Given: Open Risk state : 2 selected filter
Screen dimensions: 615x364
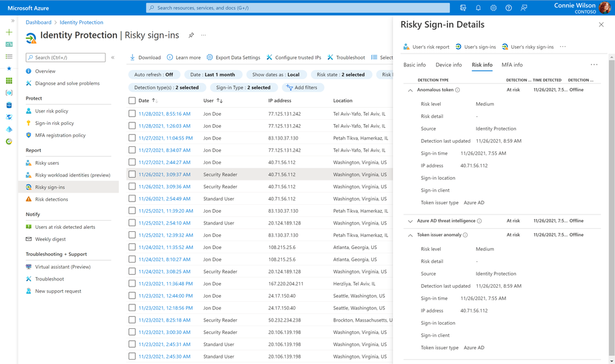Looking at the screenshot, I should click(341, 74).
